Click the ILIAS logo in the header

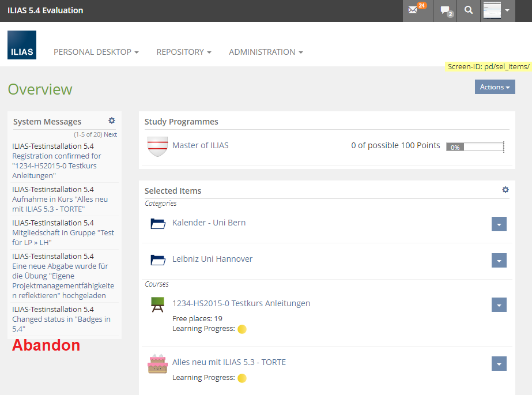coord(22,45)
